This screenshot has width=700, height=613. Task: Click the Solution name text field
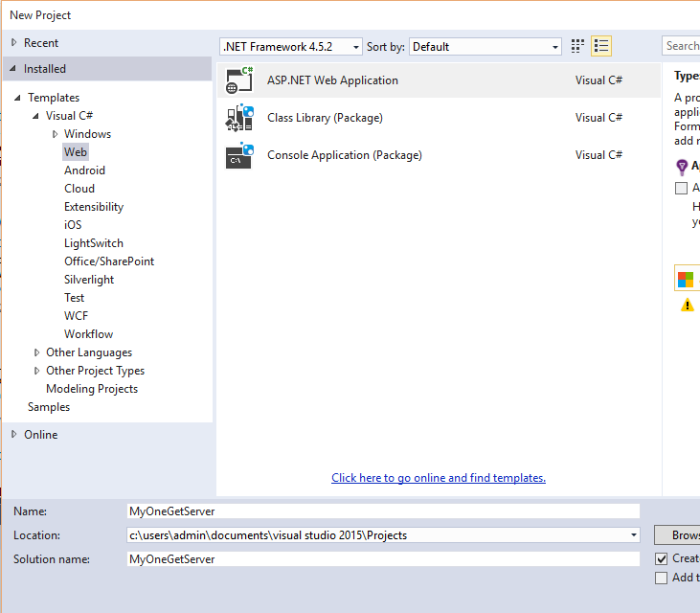pyautogui.click(x=383, y=559)
